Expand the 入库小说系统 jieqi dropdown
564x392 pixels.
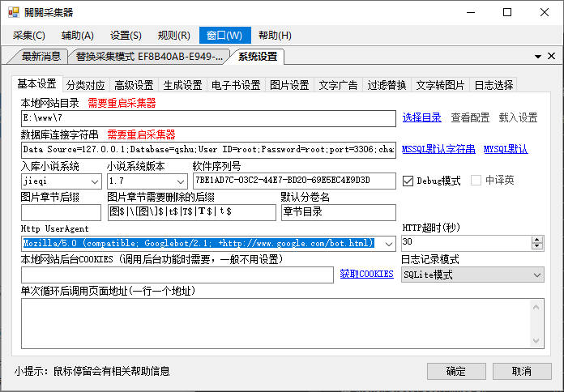pos(95,181)
